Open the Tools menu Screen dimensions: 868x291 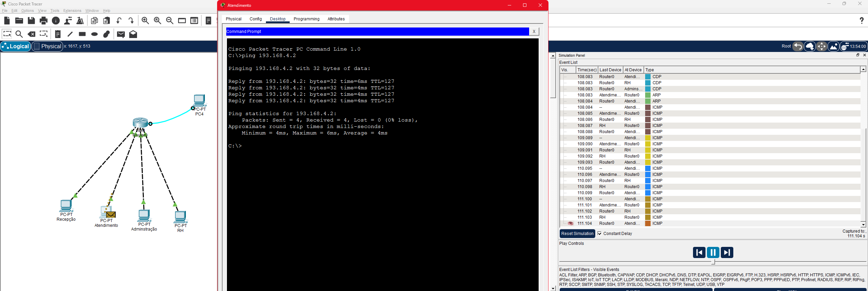point(55,11)
